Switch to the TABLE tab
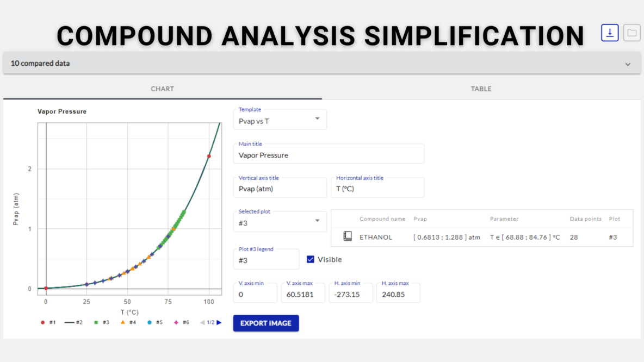This screenshot has width=644, height=362. tap(481, 89)
